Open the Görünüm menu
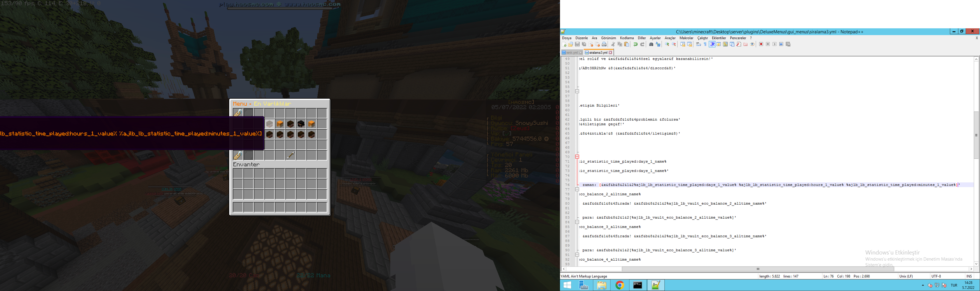The image size is (980, 291). (x=608, y=38)
